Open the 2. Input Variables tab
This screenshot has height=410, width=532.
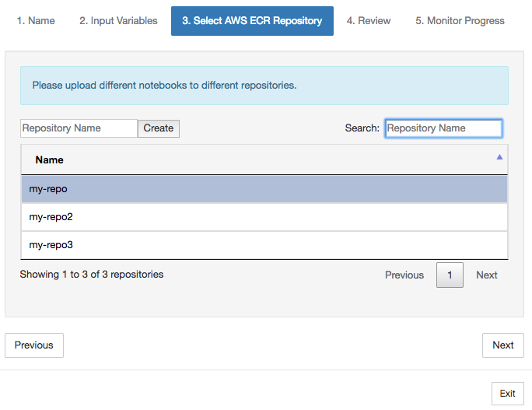click(x=118, y=21)
